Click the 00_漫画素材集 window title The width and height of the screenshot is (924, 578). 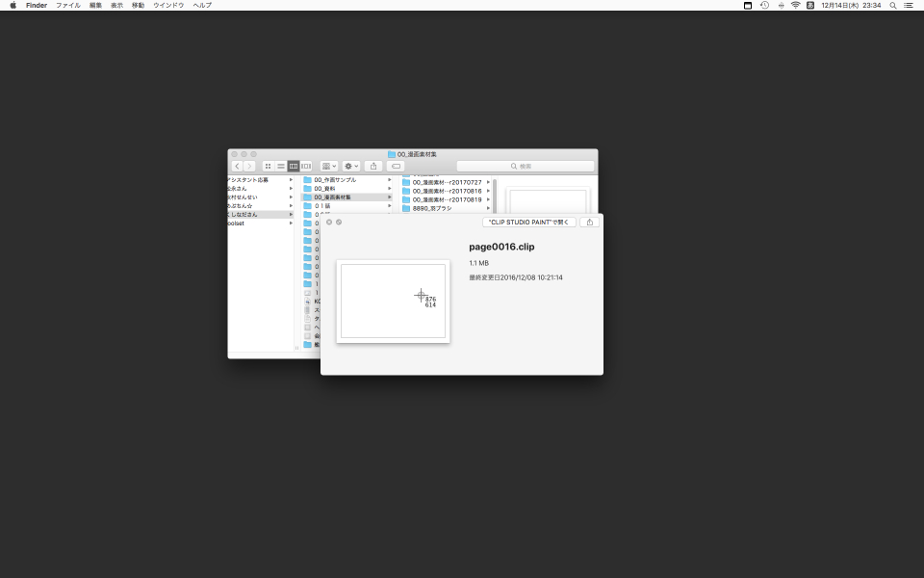[417, 154]
